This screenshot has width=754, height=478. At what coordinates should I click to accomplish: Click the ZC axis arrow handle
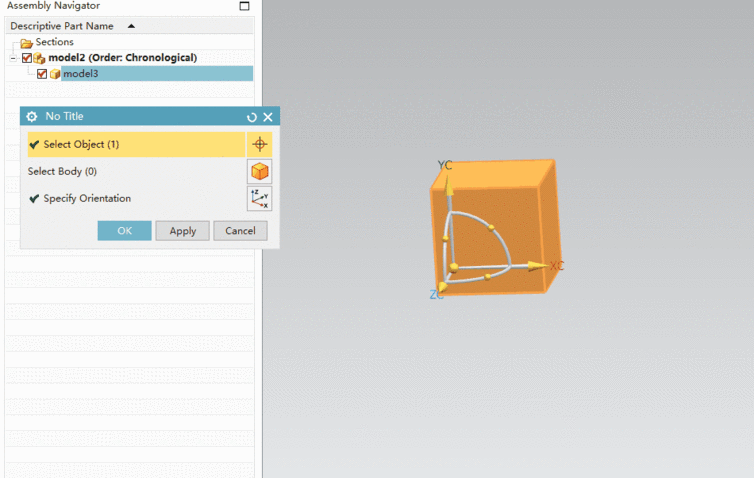(442, 288)
